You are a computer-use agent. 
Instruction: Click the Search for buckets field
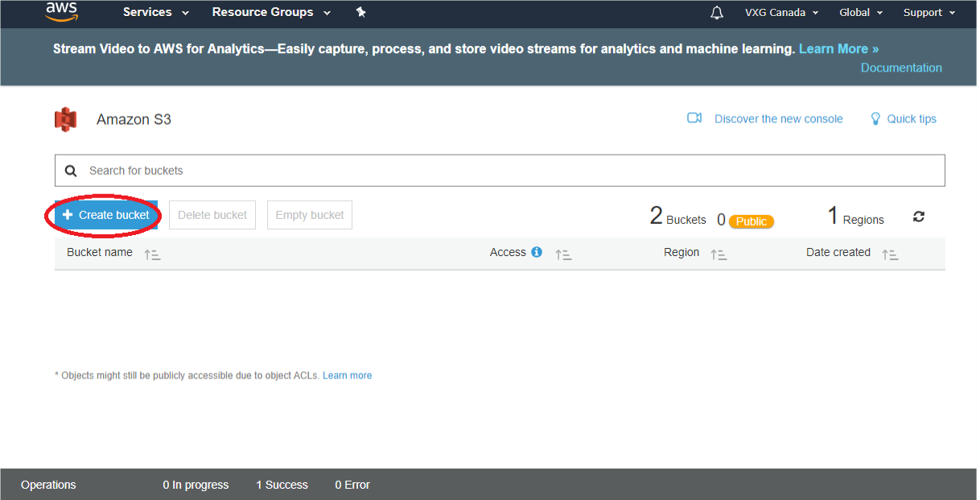pyautogui.click(x=499, y=171)
